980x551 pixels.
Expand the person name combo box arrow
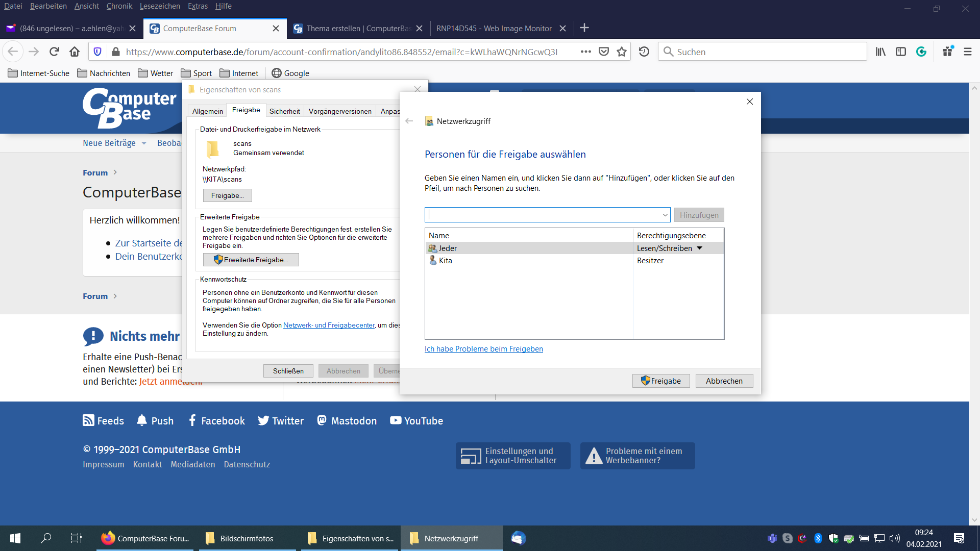665,215
